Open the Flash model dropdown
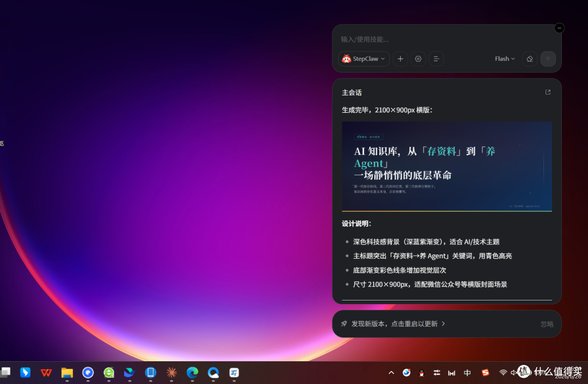 tap(505, 59)
